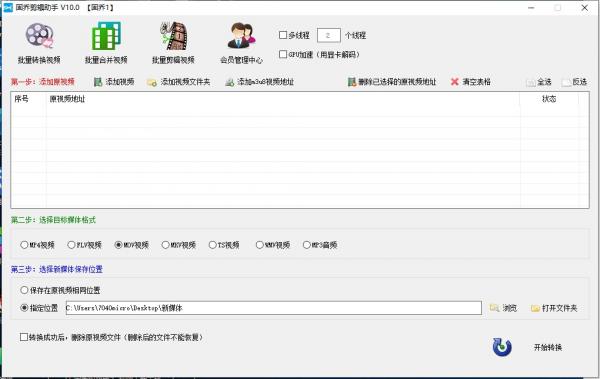Image resolution: width=600 pixels, height=379 pixels.
Task: Click 添加视频文件夹 folder icon
Action: click(152, 82)
